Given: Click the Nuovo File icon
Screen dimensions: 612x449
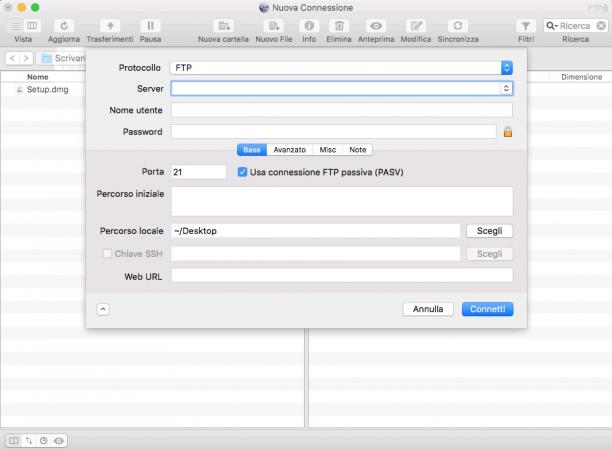Looking at the screenshot, I should coord(274,26).
